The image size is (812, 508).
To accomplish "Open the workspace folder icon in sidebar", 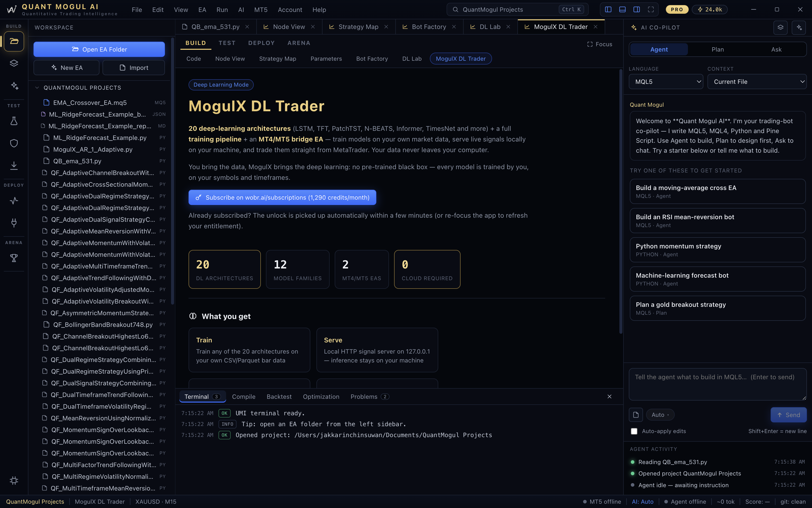I will 14,41.
